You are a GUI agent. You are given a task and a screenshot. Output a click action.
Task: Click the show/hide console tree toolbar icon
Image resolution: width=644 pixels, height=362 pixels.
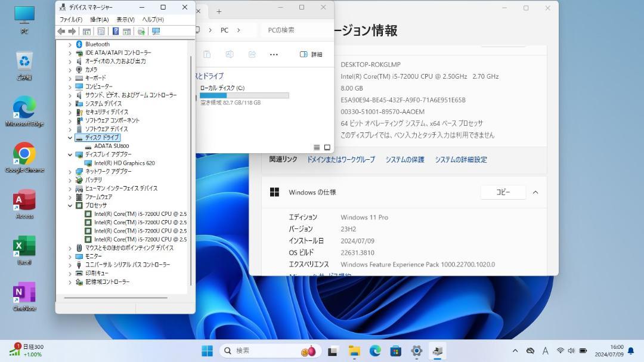[86, 31]
